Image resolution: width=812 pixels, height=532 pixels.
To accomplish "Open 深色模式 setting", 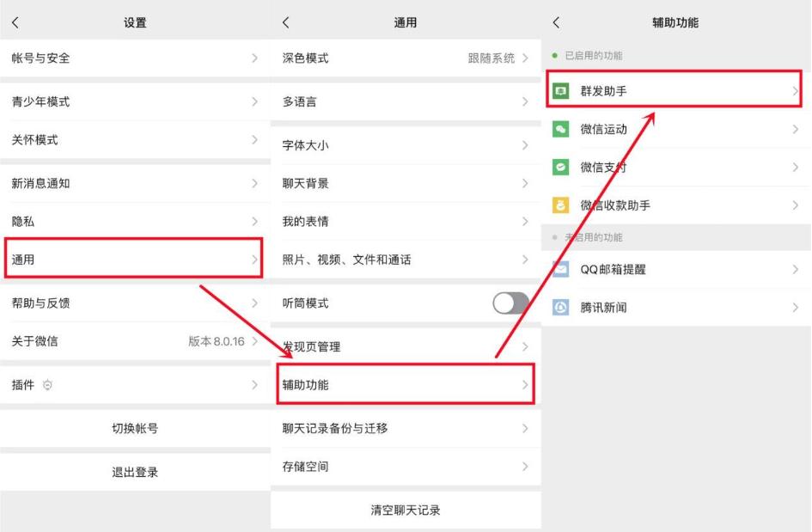I will [406, 58].
